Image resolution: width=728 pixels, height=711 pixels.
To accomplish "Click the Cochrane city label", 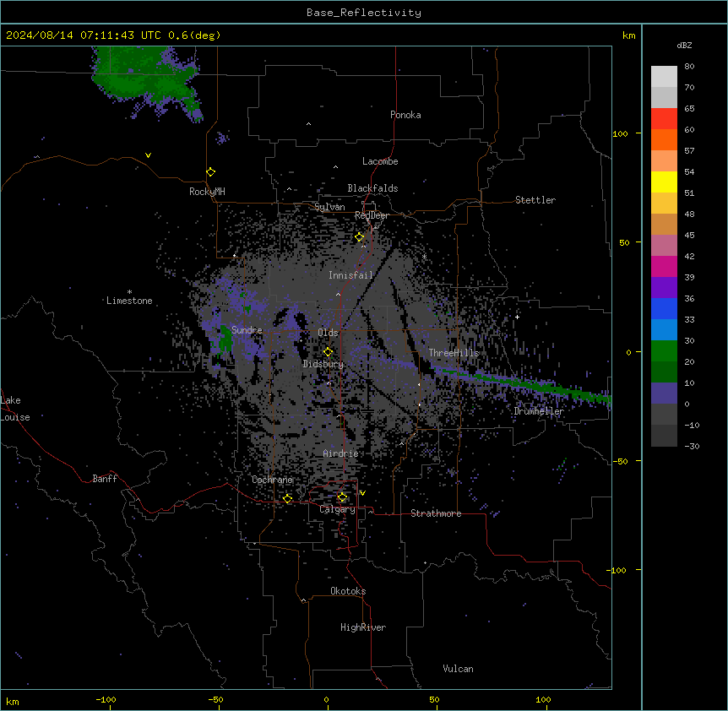I will pyautogui.click(x=272, y=480).
